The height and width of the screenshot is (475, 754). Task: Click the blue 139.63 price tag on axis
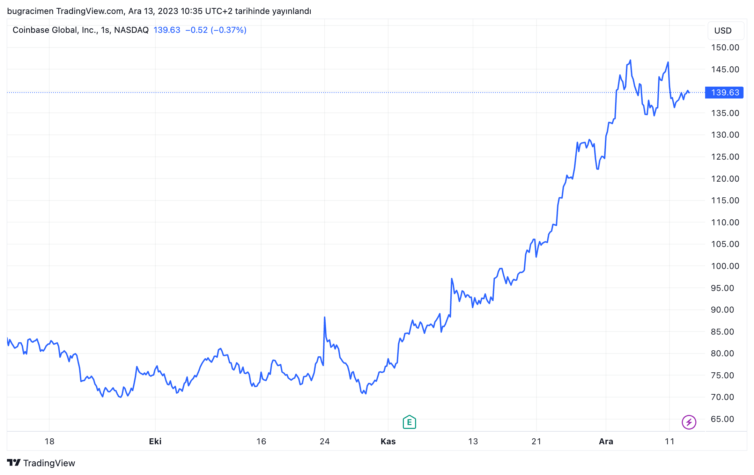[x=723, y=92]
